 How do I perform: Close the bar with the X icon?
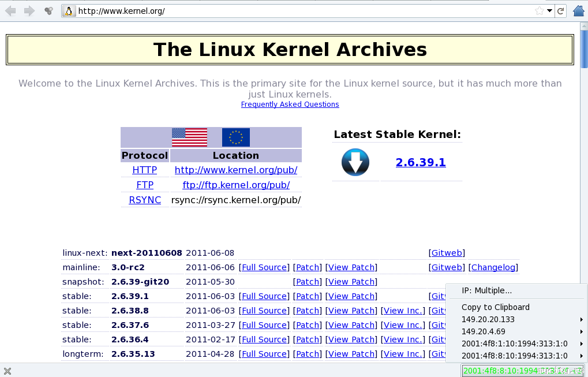point(8,371)
